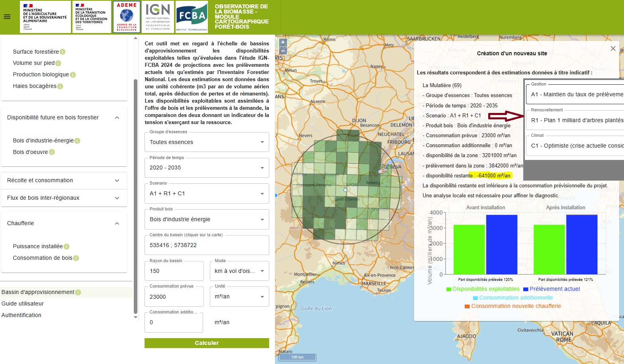Image resolution: width=624 pixels, height=364 pixels.
Task: Click the ADEME logo in the header
Action: pyautogui.click(x=127, y=17)
